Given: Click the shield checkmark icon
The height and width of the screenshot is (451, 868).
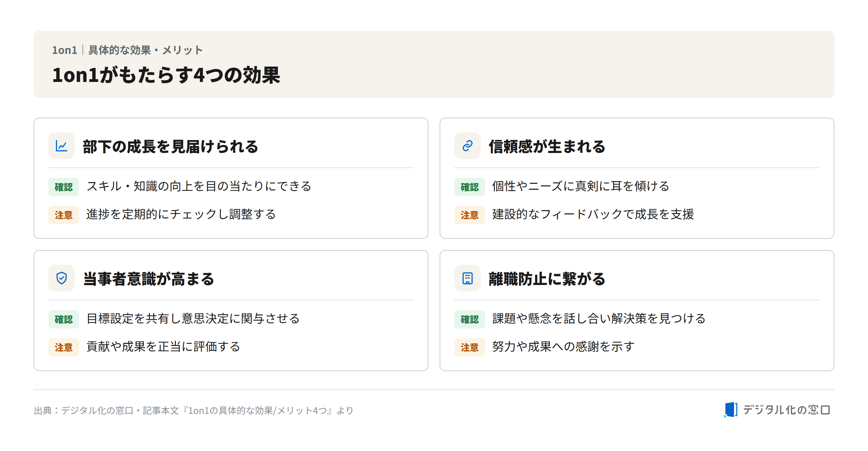Looking at the screenshot, I should click(62, 278).
